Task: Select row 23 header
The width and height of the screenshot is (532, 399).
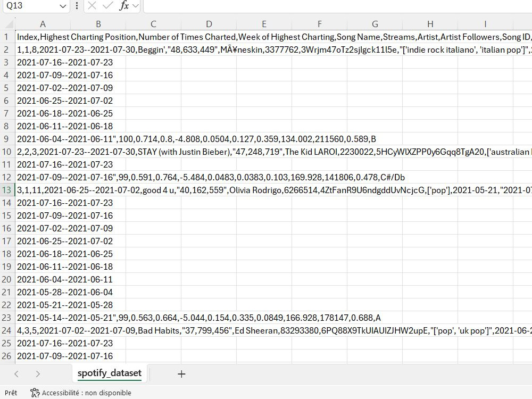Action: point(7,318)
